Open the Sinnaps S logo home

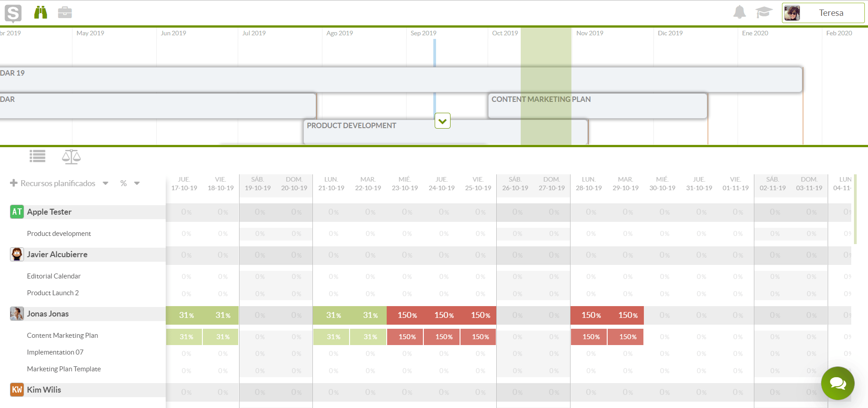tap(13, 13)
